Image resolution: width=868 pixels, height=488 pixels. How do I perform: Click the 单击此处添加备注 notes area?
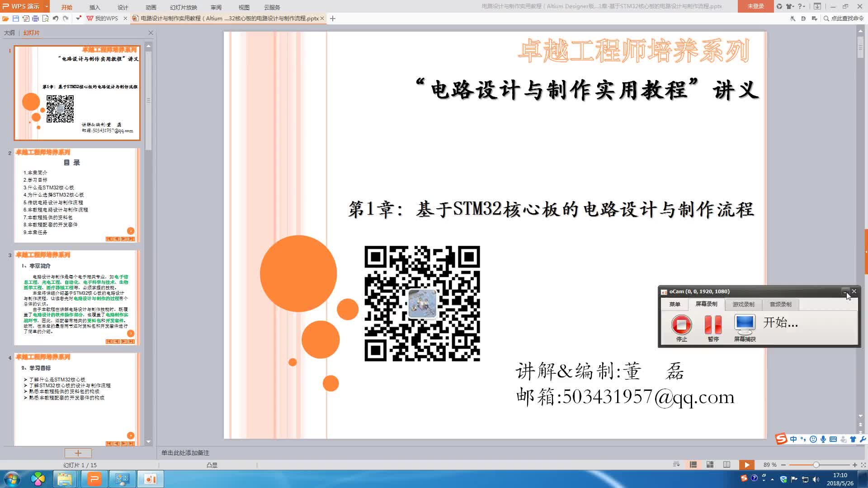tap(185, 453)
